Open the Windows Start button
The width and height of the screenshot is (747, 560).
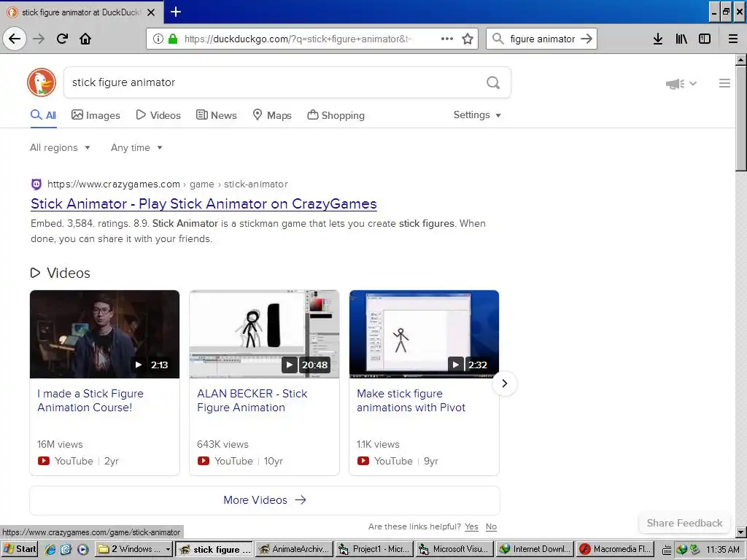[x=20, y=549]
